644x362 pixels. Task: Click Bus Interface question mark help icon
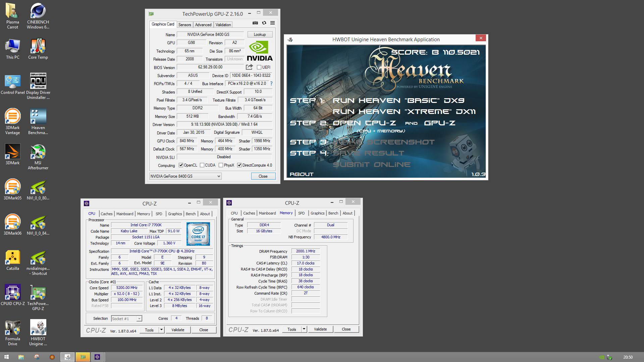pos(271,83)
